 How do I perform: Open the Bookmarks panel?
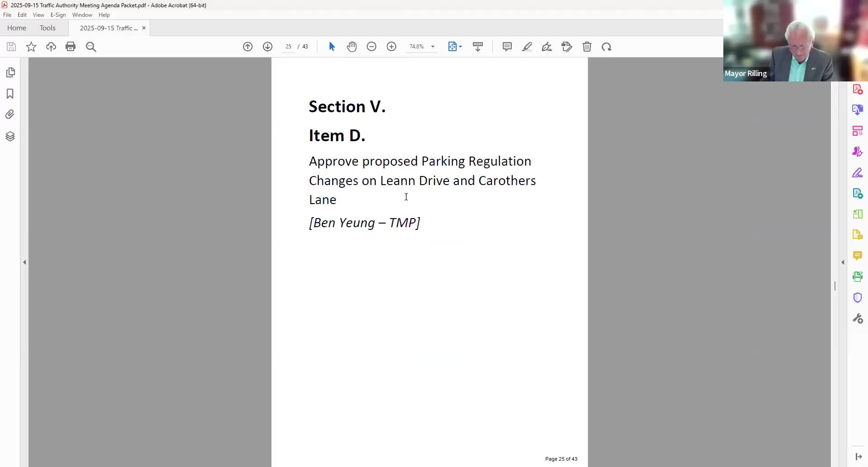click(x=11, y=94)
